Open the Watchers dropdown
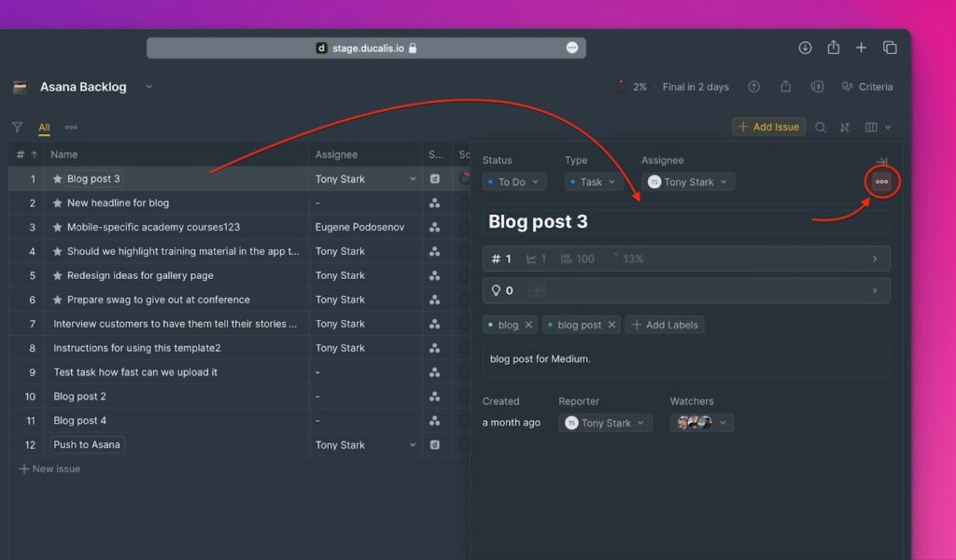The image size is (956, 560). click(x=702, y=423)
